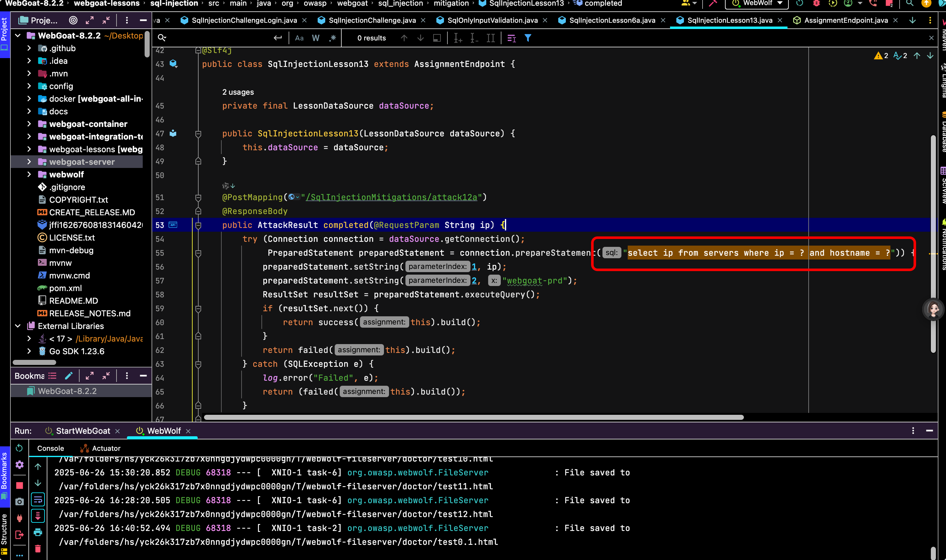This screenshot has width=946, height=560.
Task: Collapse the WebGoat-8.2.2 root node
Action: [x=18, y=35]
